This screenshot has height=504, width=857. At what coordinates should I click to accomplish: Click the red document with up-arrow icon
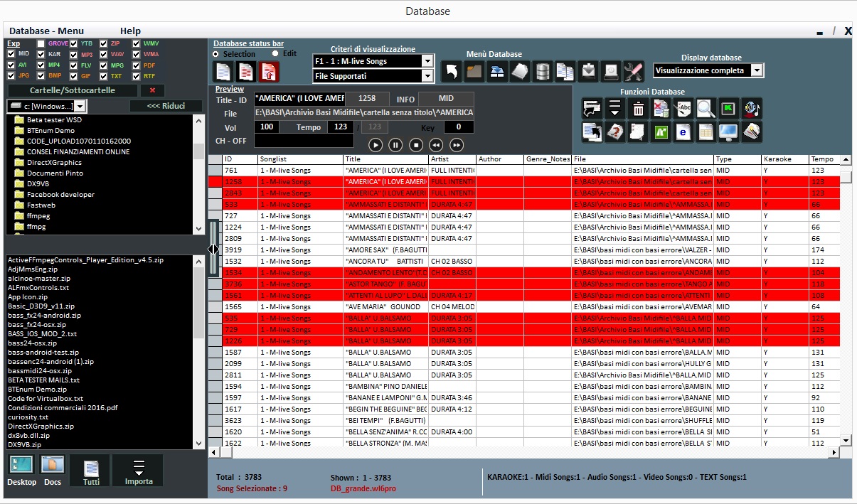point(269,71)
